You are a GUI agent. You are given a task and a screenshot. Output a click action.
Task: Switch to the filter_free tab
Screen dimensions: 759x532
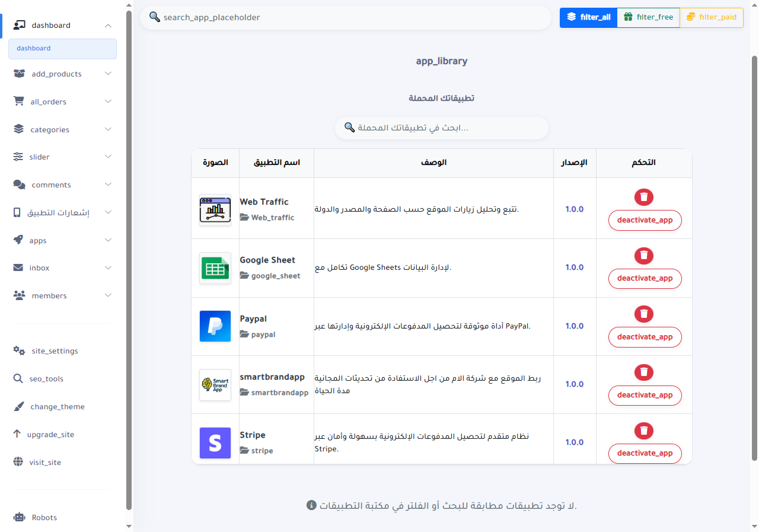(648, 17)
